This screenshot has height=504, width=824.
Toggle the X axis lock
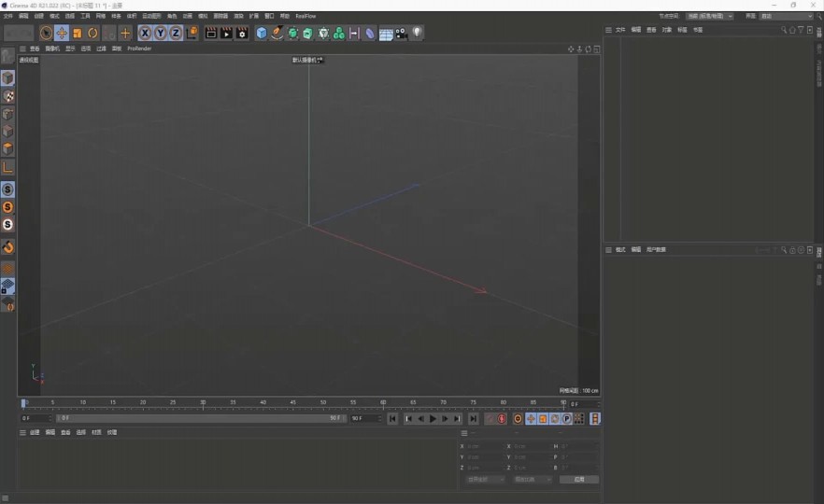point(145,34)
